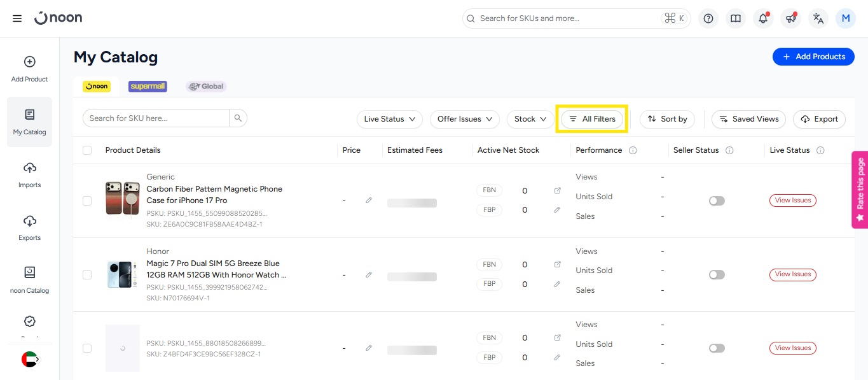
Task: Toggle seller status for Carbon Fiber case
Action: [717, 201]
